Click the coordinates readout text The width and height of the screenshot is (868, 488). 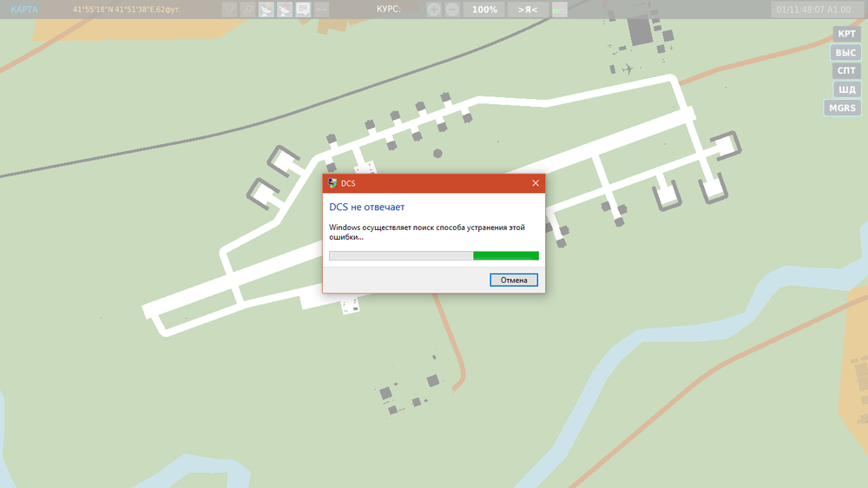[127, 10]
